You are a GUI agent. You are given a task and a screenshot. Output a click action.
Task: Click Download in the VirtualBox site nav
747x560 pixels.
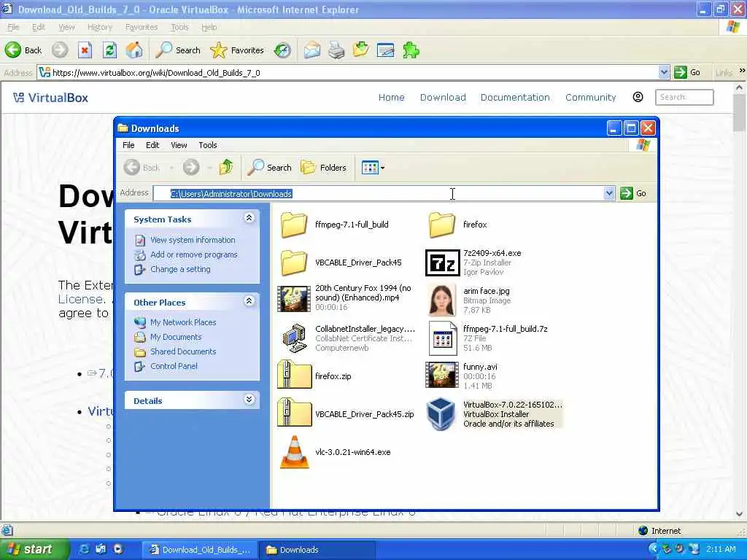pos(443,97)
